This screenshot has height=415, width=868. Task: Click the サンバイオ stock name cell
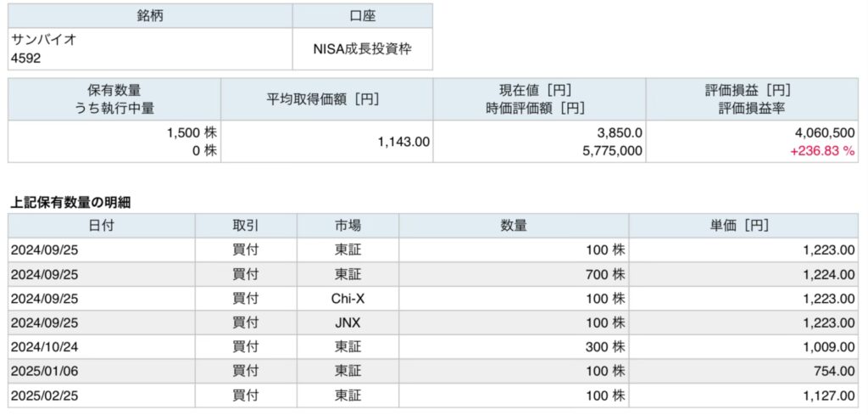pos(38,39)
